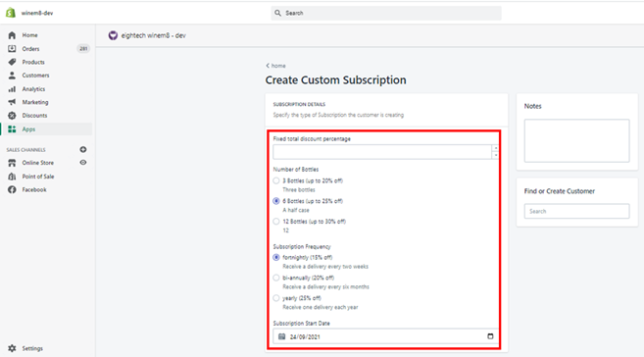
Task: Open Apps from the sidebar
Action: pyautogui.click(x=28, y=129)
